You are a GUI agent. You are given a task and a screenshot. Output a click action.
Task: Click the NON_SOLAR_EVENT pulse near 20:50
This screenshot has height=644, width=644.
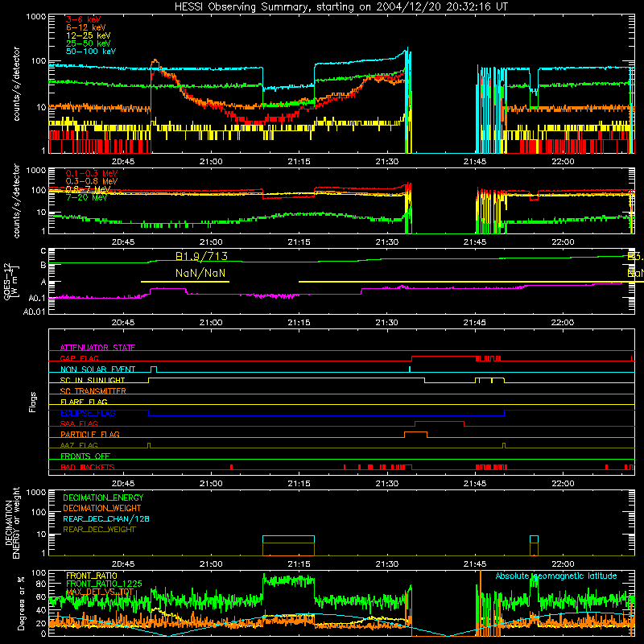coord(154,369)
